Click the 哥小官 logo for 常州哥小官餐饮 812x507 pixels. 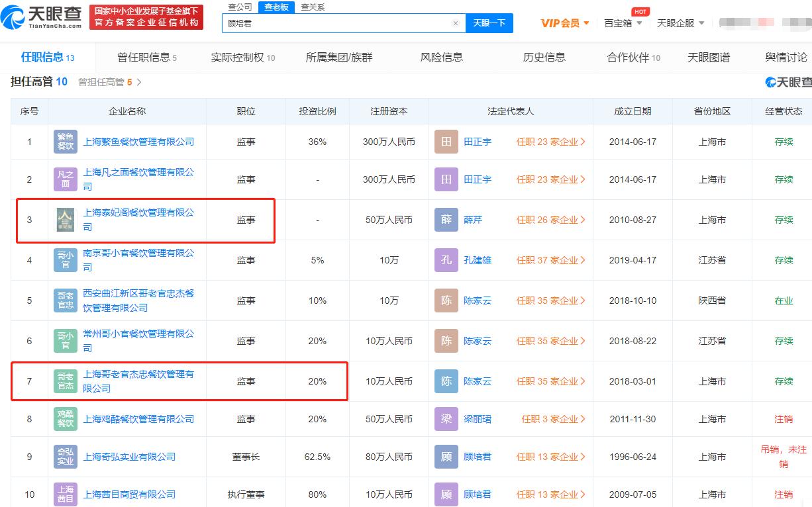pos(66,341)
